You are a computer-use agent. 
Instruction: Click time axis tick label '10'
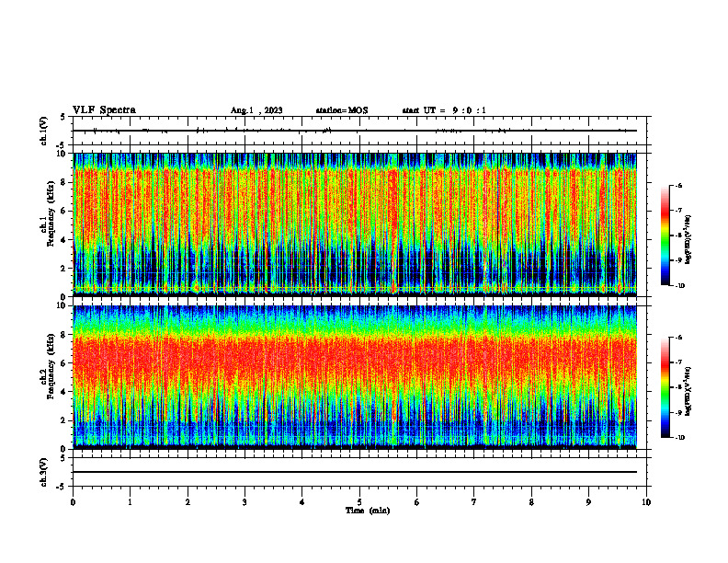pyautogui.click(x=646, y=502)
